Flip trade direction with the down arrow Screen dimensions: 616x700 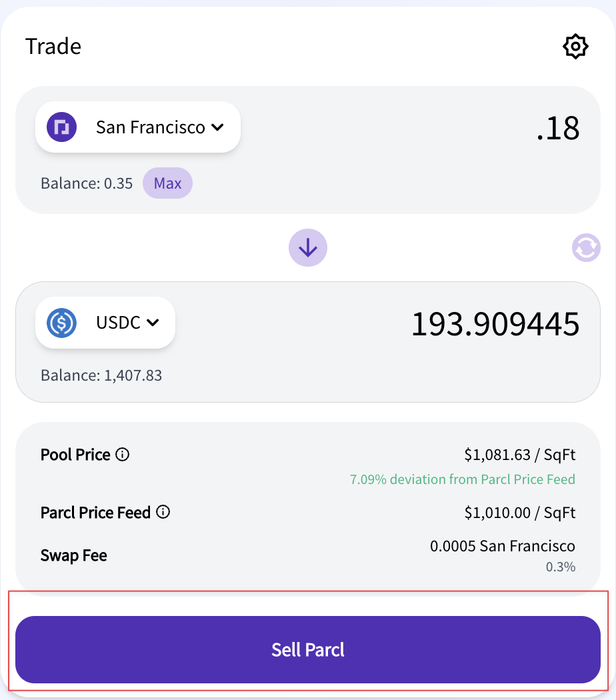(x=308, y=248)
